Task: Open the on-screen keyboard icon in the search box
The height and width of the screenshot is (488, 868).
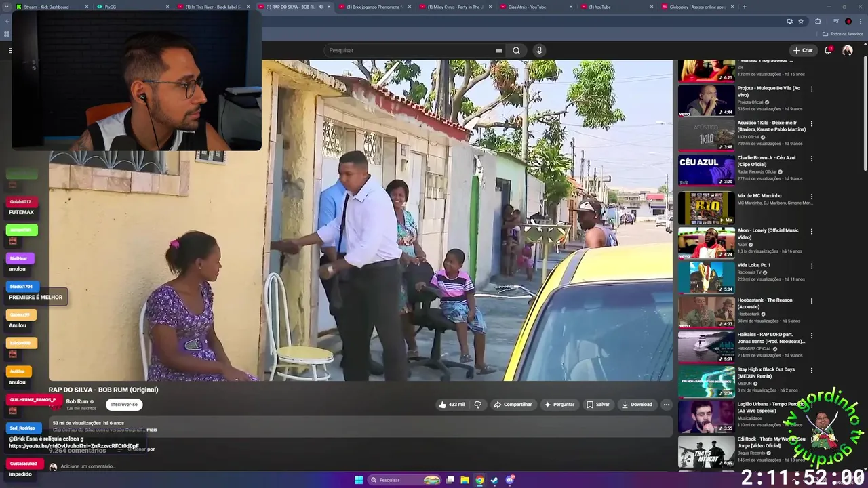Action: pos(498,50)
